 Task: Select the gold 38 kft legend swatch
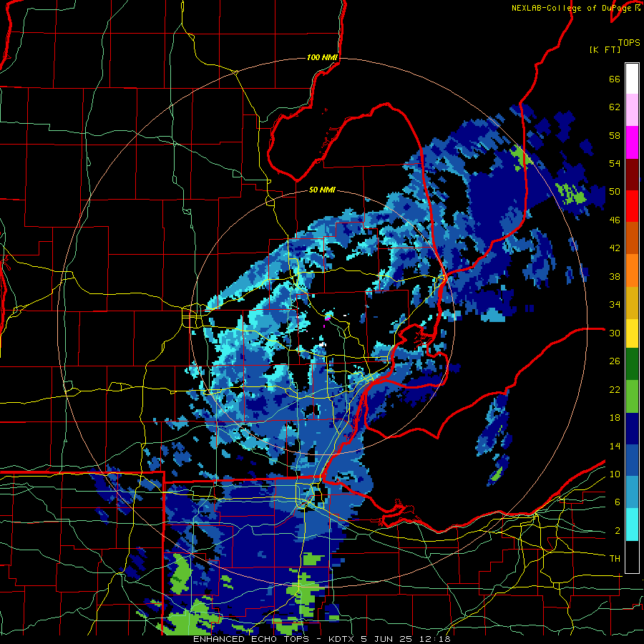click(632, 303)
